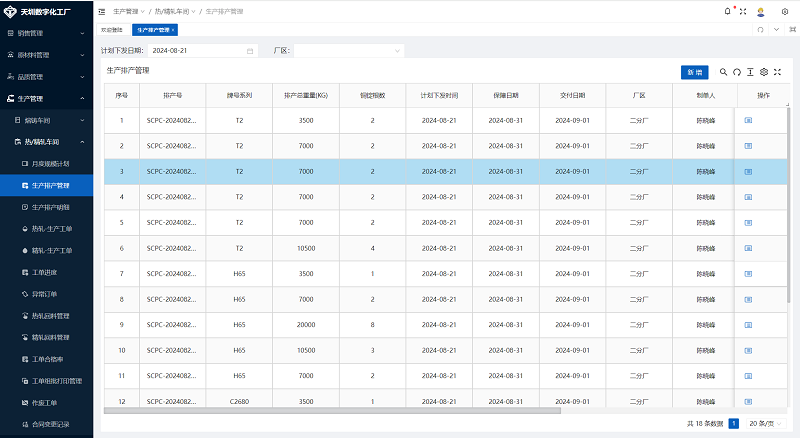This screenshot has height=438, width=800.
Task: Close the 生产排产管理 tab
Action: click(x=174, y=30)
